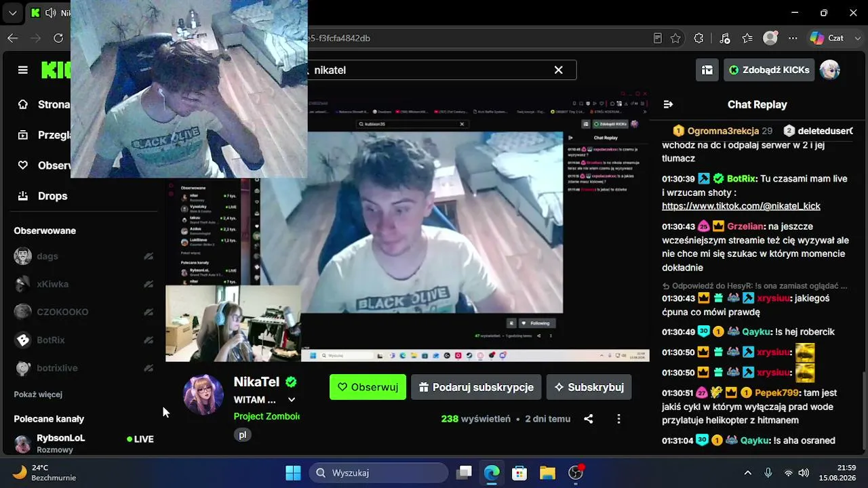Open Edge tab search dropdown arrow

coord(12,12)
